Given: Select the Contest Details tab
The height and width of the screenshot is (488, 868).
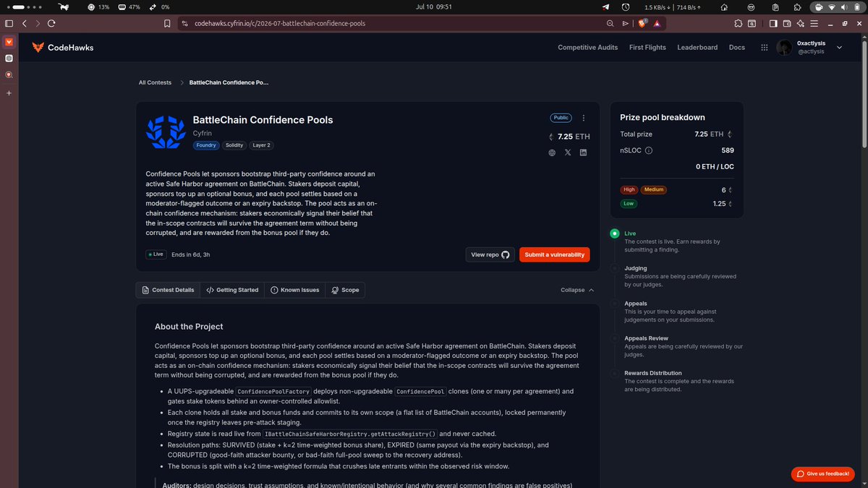Looking at the screenshot, I should click(x=168, y=290).
